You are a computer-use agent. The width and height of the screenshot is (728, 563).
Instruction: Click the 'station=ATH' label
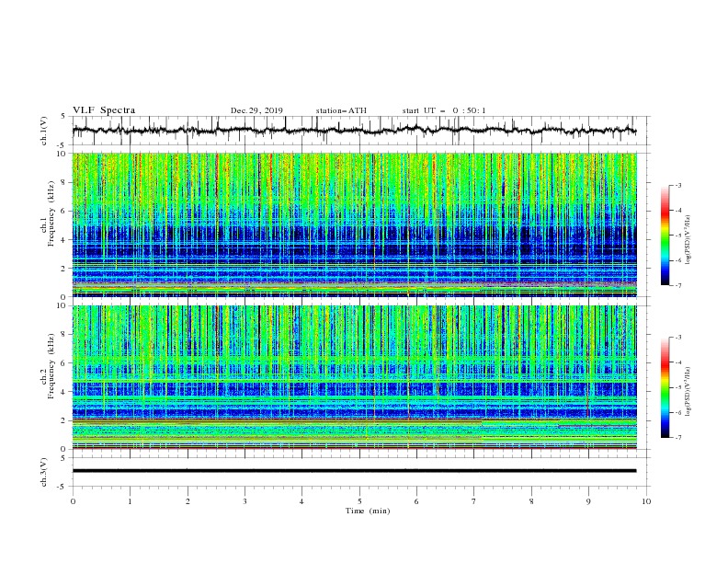tap(341, 110)
